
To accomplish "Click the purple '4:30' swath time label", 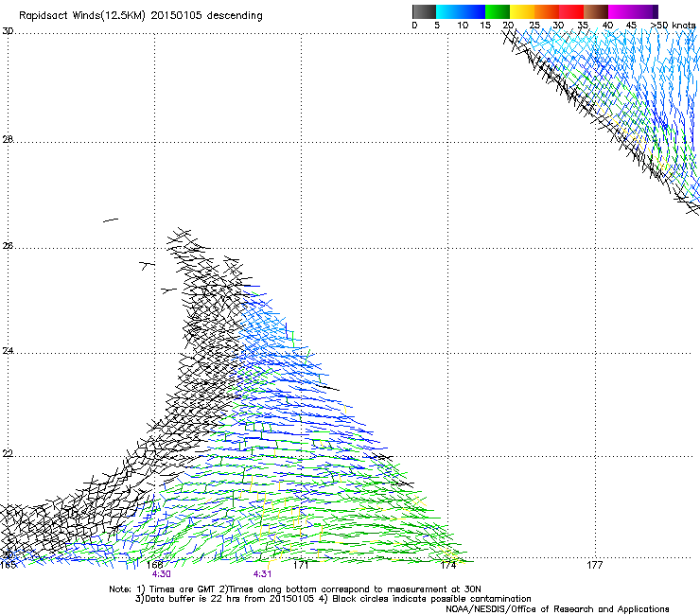I will pyautogui.click(x=161, y=574).
